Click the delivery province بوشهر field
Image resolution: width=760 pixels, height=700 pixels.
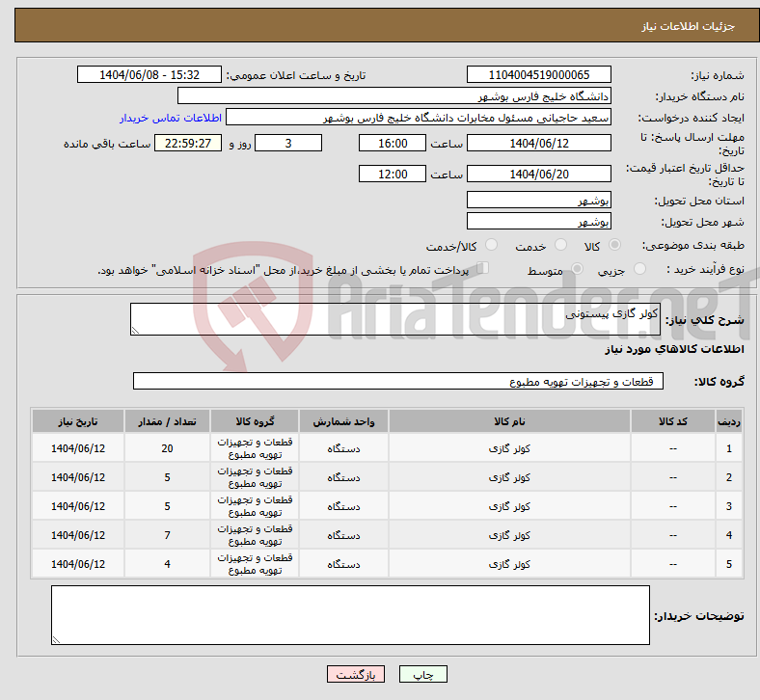pos(538,201)
